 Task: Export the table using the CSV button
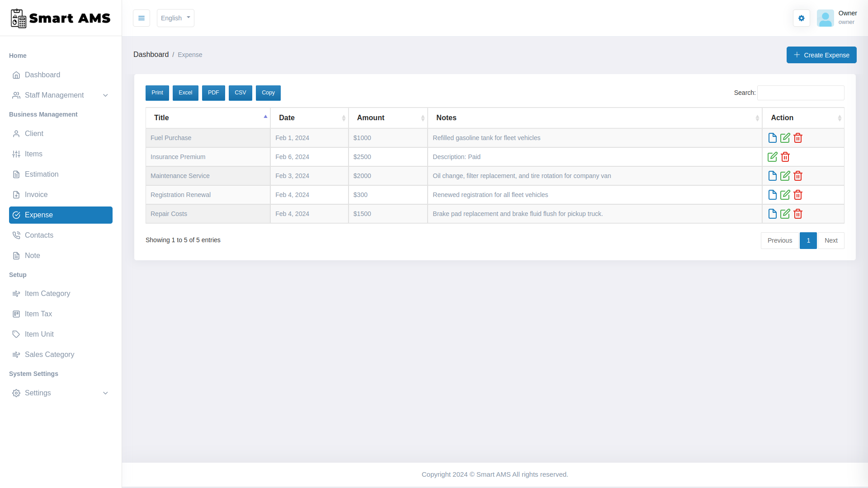pyautogui.click(x=240, y=93)
